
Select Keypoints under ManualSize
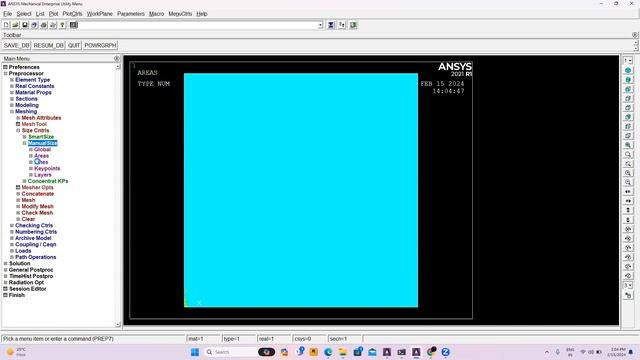tap(47, 169)
